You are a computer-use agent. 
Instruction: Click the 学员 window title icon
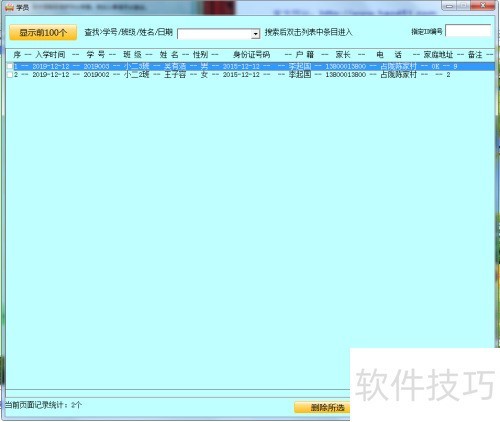coord(9,7)
